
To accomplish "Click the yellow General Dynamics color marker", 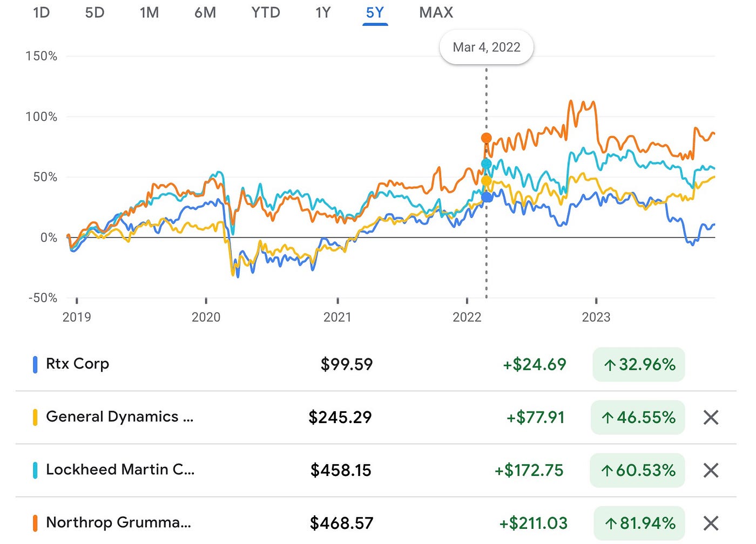I will point(35,417).
